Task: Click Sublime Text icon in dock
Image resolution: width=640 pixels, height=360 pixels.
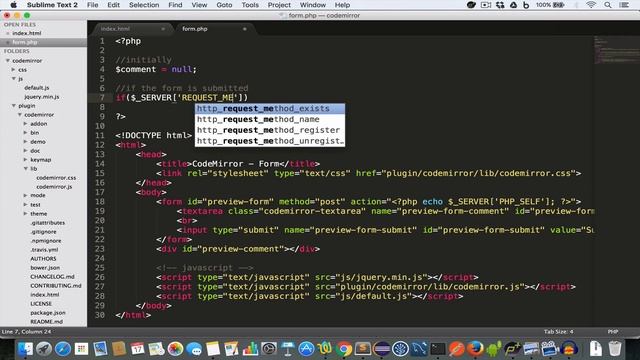Action: (362, 349)
